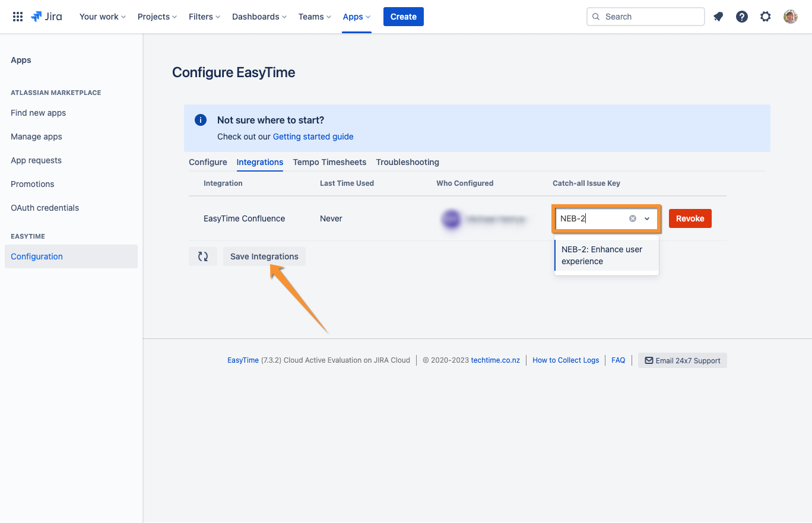Image resolution: width=812 pixels, height=523 pixels.
Task: Open the help question mark icon
Action: [742, 17]
